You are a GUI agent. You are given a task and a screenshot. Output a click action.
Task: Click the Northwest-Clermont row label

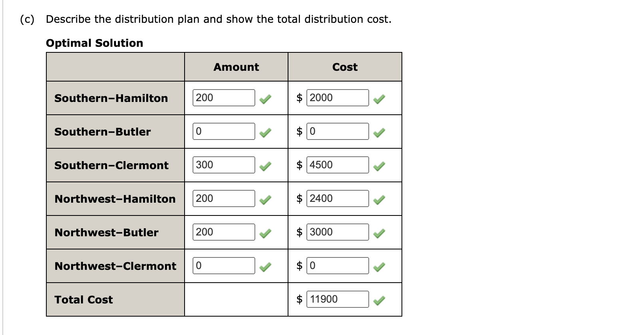coord(115,265)
